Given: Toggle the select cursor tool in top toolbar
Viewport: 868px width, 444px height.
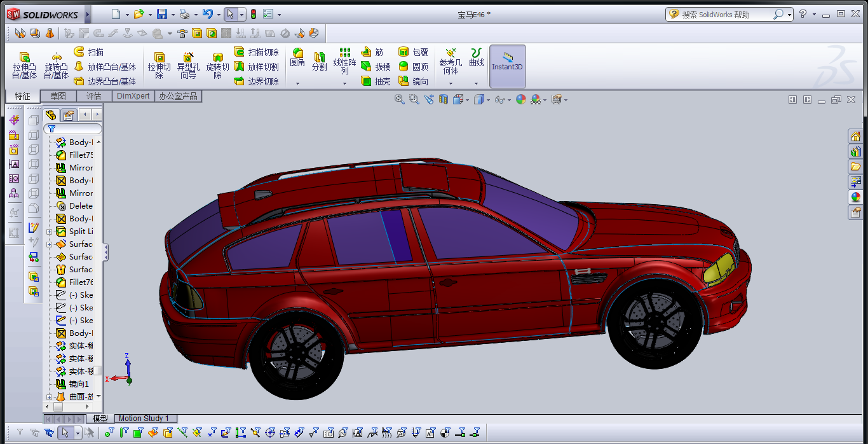Looking at the screenshot, I should pos(231,14).
